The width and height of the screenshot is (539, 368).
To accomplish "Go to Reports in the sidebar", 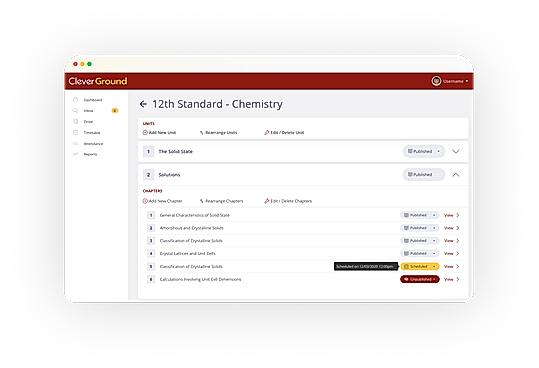I will [90, 154].
